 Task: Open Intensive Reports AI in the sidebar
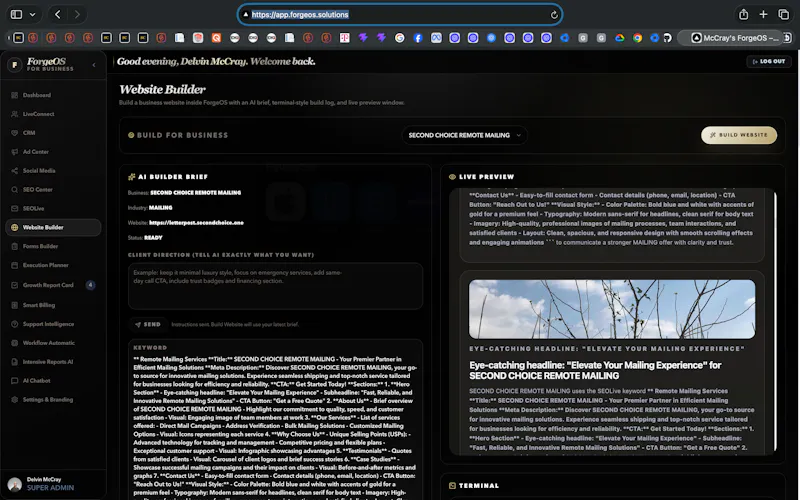pos(53,362)
